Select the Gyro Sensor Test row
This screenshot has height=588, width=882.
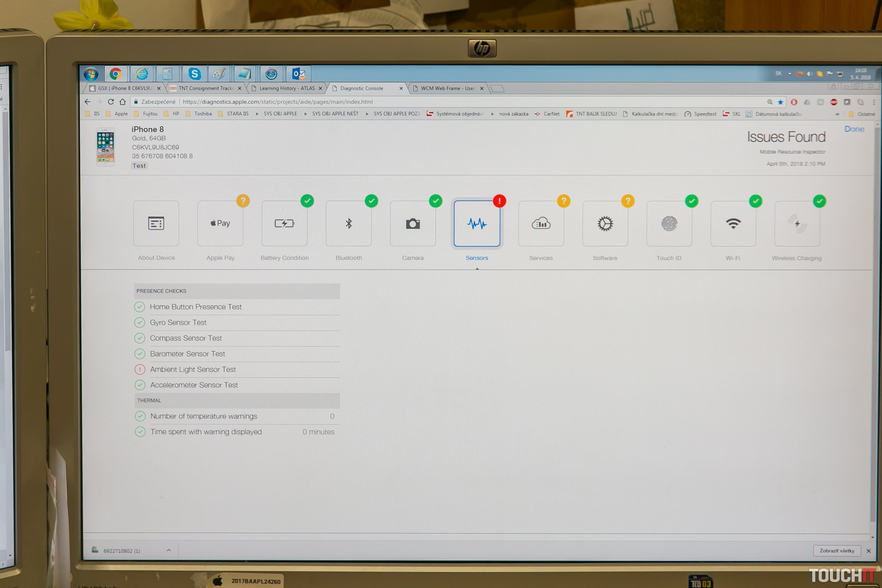pos(178,323)
